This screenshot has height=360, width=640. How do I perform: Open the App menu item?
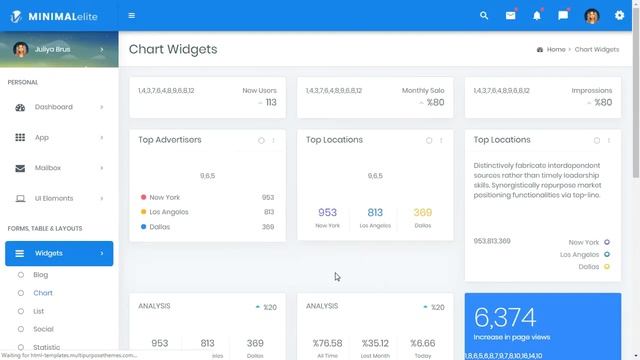[x=59, y=138]
